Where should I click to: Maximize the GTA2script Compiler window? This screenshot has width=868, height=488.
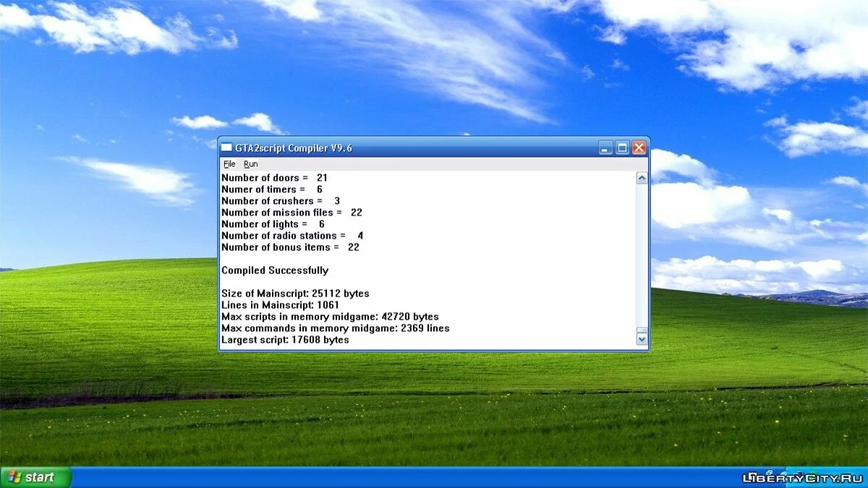622,148
